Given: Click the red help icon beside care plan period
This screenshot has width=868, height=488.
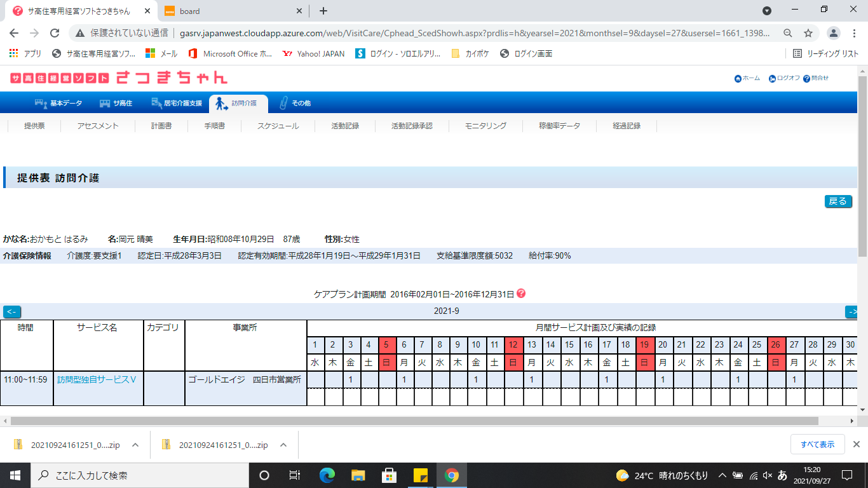Looking at the screenshot, I should pyautogui.click(x=522, y=294).
